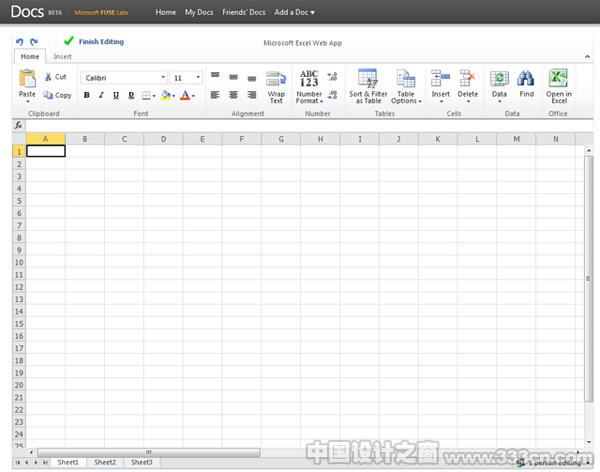Select the Sheet1 tab

point(68,462)
